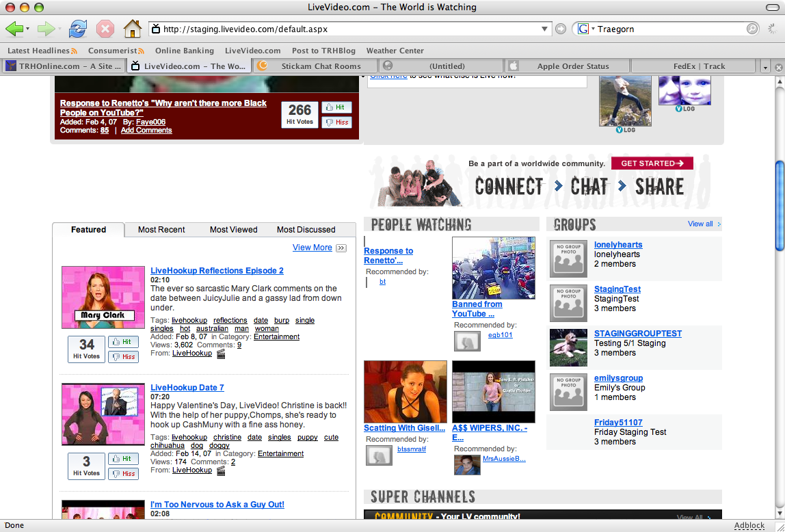Open the Mary Clark video thumbnail
Screen dimensions: 785x532
[103, 297]
